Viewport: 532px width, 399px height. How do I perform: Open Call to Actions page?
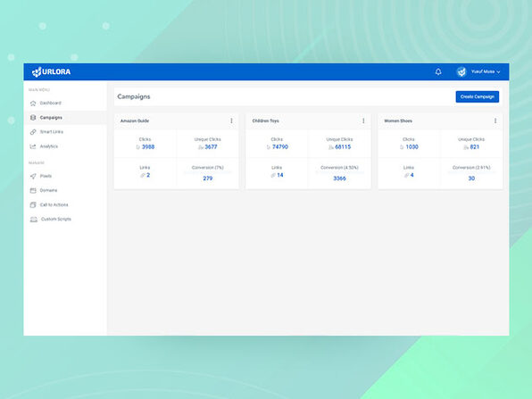pyautogui.click(x=54, y=204)
